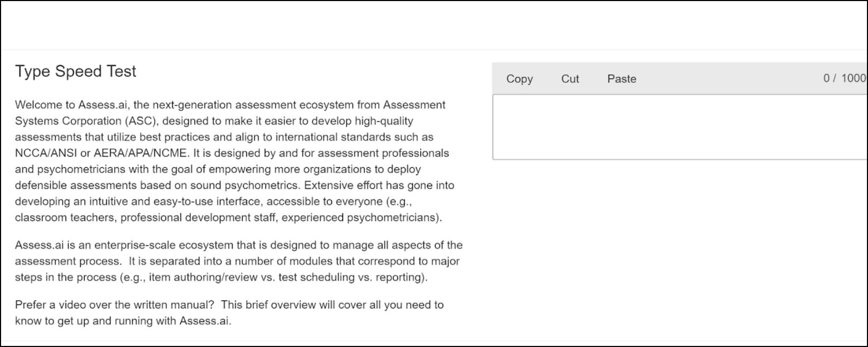Viewport: 868px width, 347px height.
Task: Click the Type Speed Test heading
Action: (76, 71)
